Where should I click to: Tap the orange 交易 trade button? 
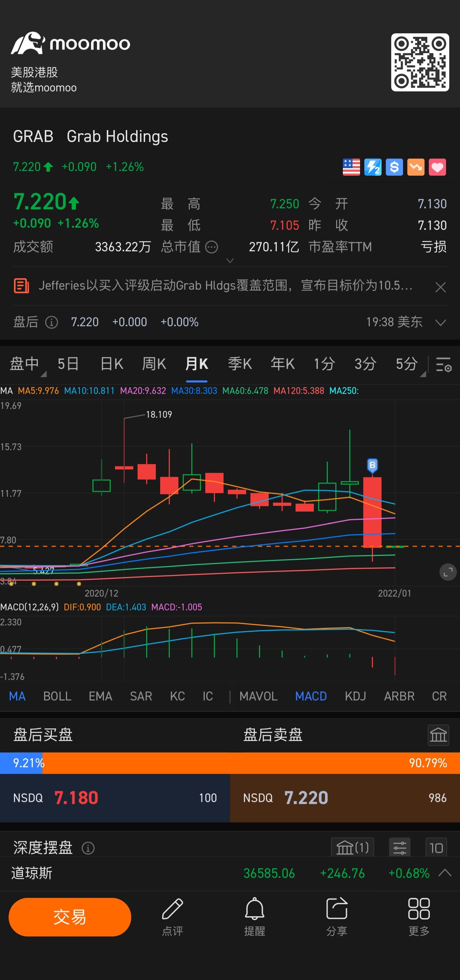point(70,917)
